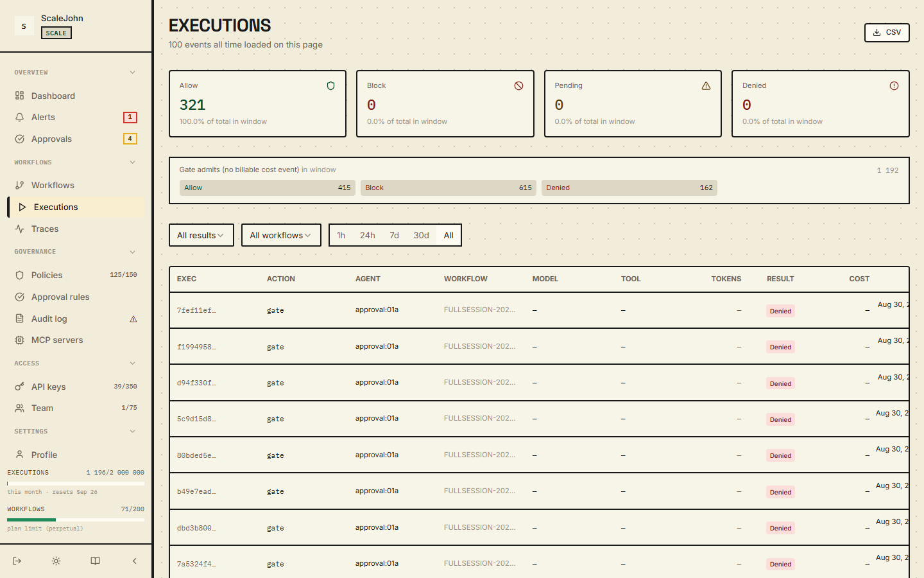This screenshot has width=924, height=578.
Task: Collapse sidebar with left chevron
Action: point(134,561)
